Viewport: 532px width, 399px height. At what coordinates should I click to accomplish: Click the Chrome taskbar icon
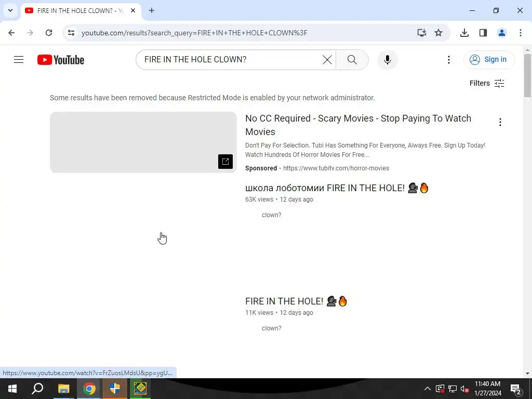89,389
